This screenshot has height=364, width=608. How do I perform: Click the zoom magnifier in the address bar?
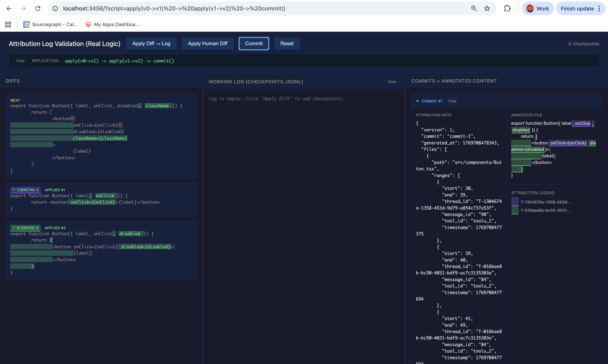(474, 8)
